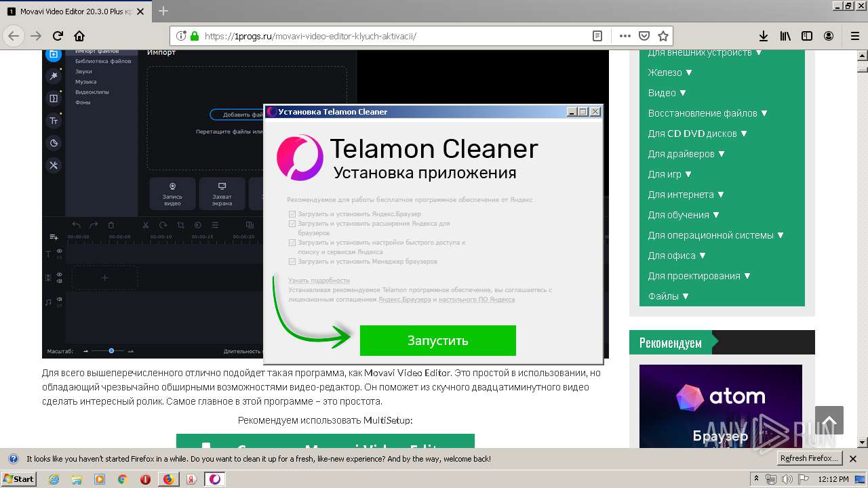Save page to Pocket
The height and width of the screenshot is (488, 868).
(644, 36)
